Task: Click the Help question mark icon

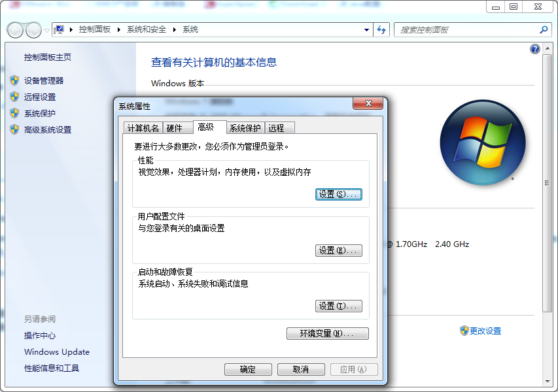Action: 534,48
